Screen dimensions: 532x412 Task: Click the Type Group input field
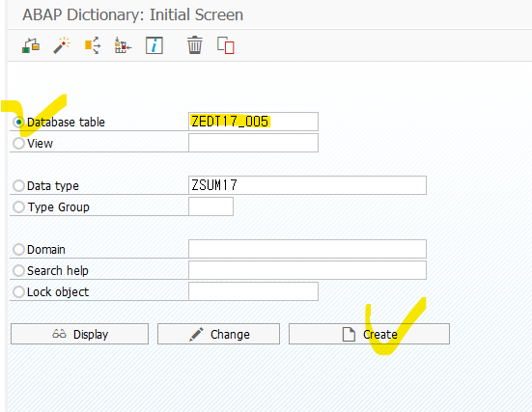[211, 206]
